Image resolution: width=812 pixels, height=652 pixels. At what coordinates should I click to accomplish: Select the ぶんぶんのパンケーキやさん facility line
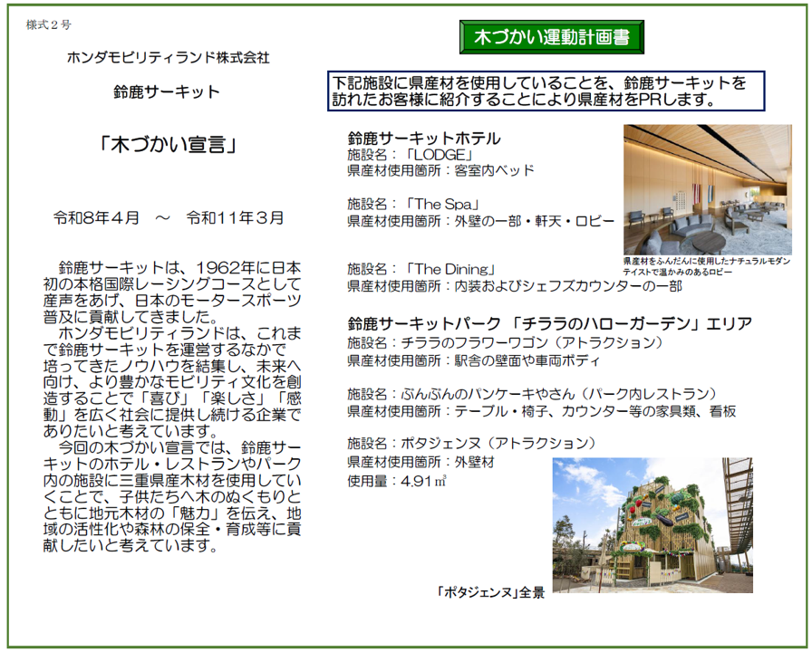[532, 394]
